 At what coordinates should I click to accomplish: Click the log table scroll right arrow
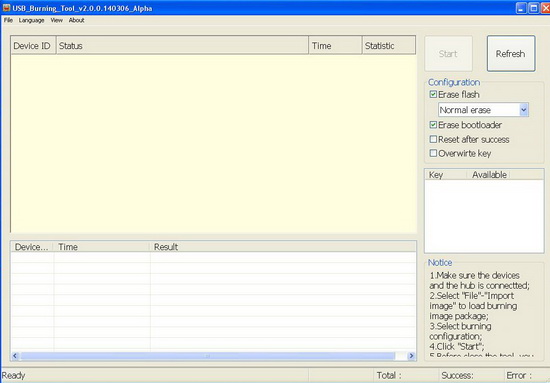tap(411, 356)
